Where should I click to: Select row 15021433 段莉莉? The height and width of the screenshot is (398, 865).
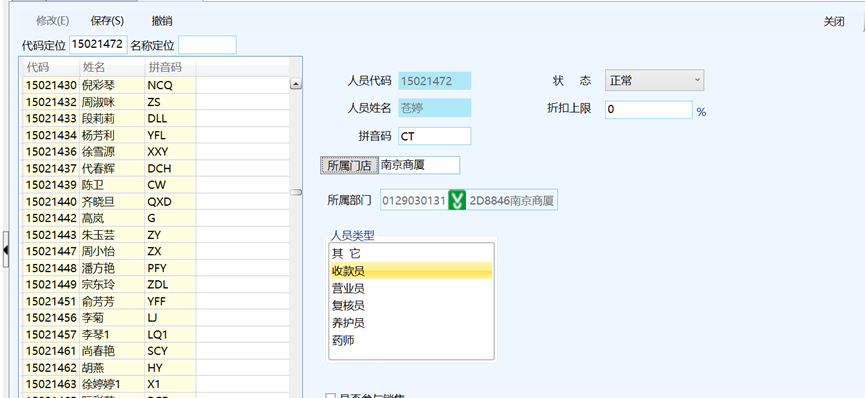point(156,119)
